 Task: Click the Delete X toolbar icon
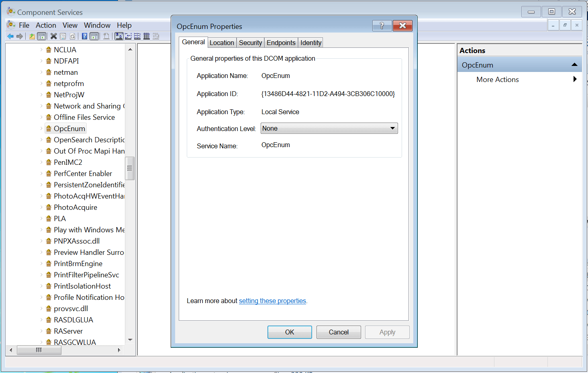(53, 37)
